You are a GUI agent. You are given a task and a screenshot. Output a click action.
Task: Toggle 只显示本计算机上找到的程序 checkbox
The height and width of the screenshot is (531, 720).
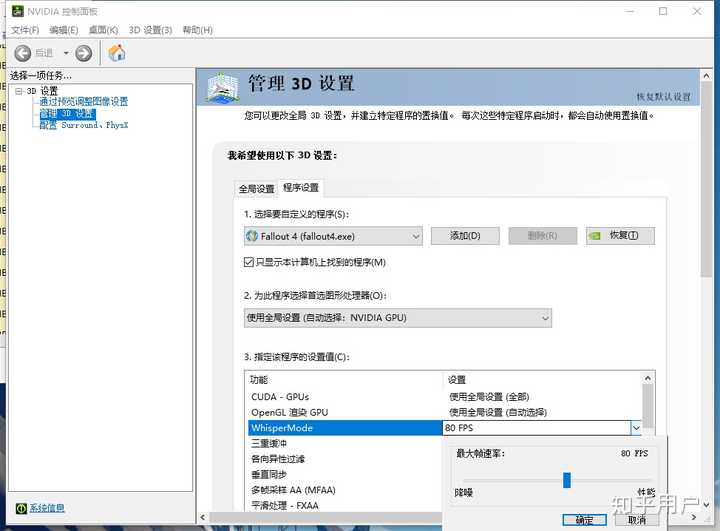248,262
